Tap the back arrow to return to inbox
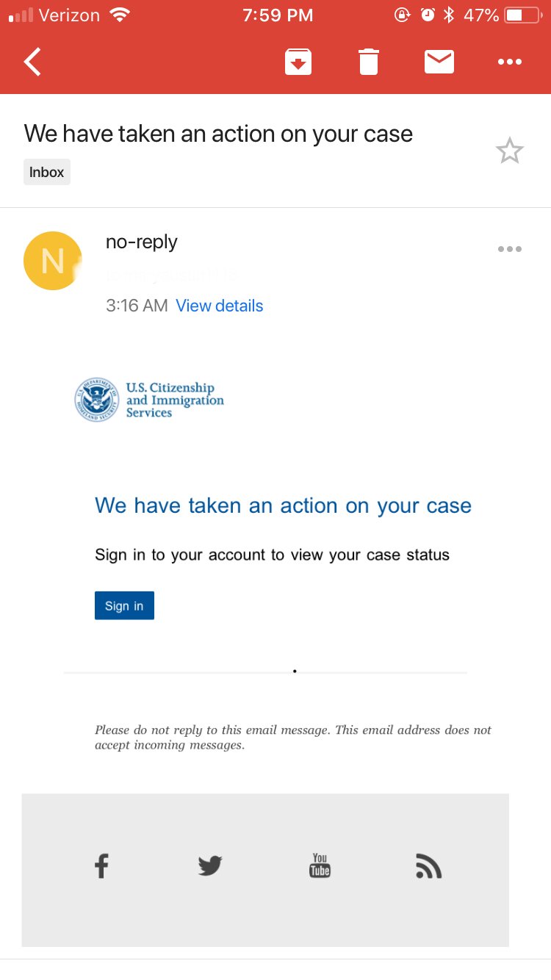 point(33,62)
